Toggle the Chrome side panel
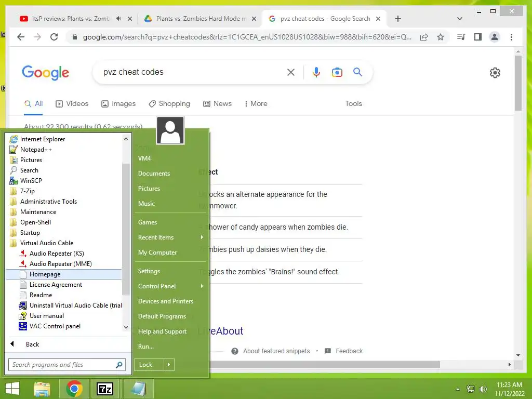Image resolution: width=532 pixels, height=399 pixels. pyautogui.click(x=478, y=37)
